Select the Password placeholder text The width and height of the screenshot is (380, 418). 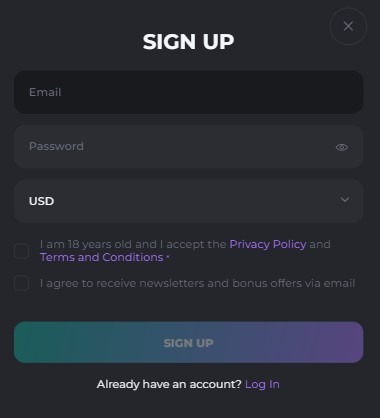click(x=56, y=146)
